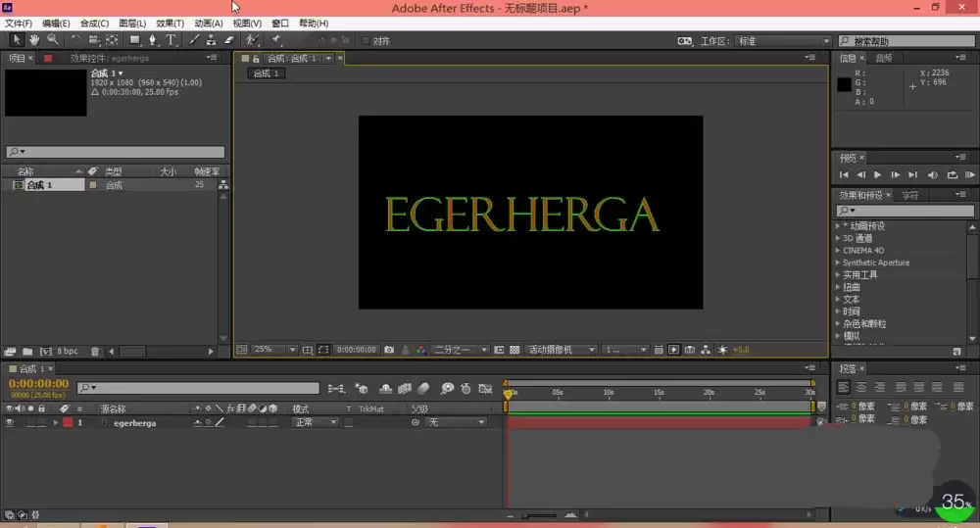
Task: Click the 8 bpc color depth button
Action: click(x=68, y=351)
